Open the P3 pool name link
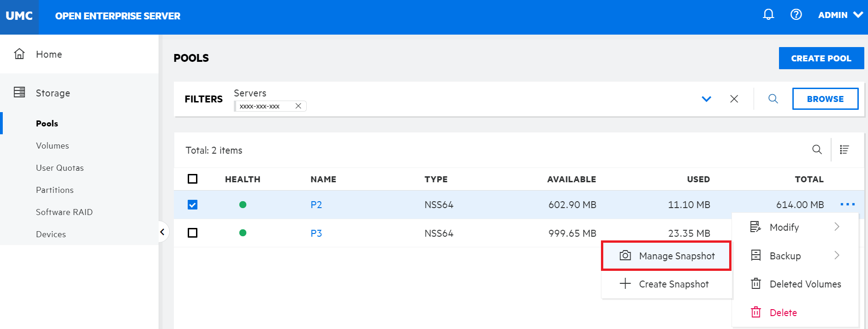This screenshot has width=868, height=329. coord(316,233)
